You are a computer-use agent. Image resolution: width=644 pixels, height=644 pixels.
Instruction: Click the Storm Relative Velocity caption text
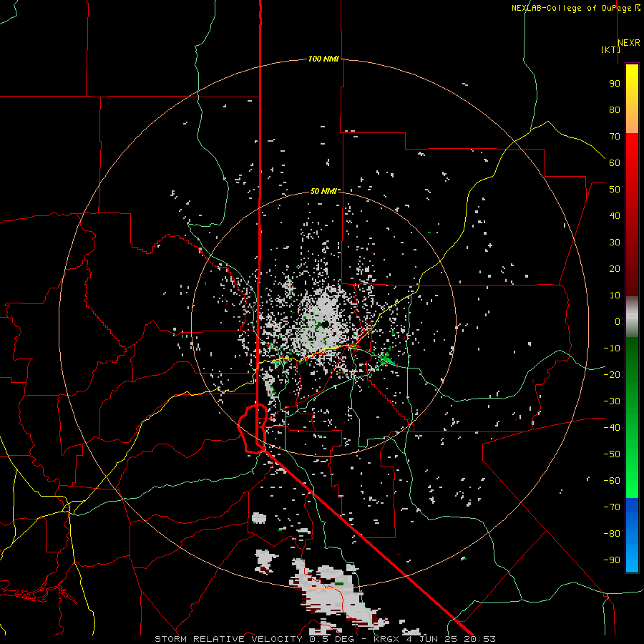tap(325, 639)
